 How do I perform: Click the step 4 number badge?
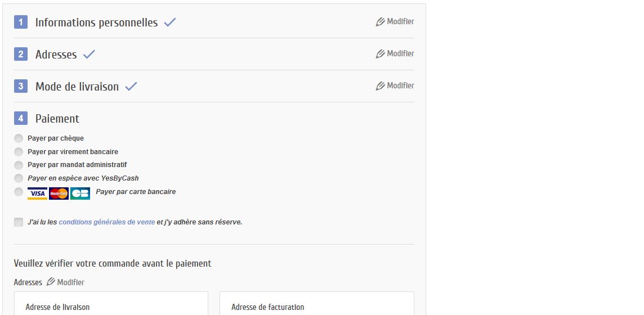tap(21, 119)
